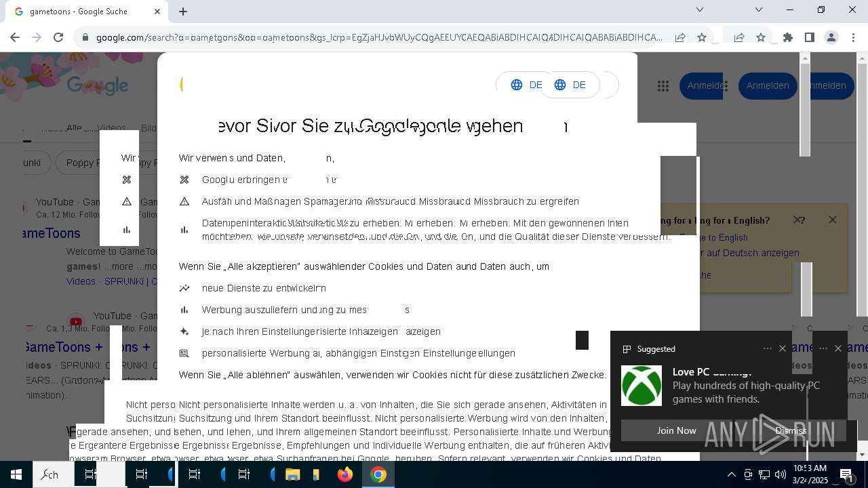Open network settings tray icon
Image resolution: width=868 pixels, height=488 pixels.
pos(764,474)
